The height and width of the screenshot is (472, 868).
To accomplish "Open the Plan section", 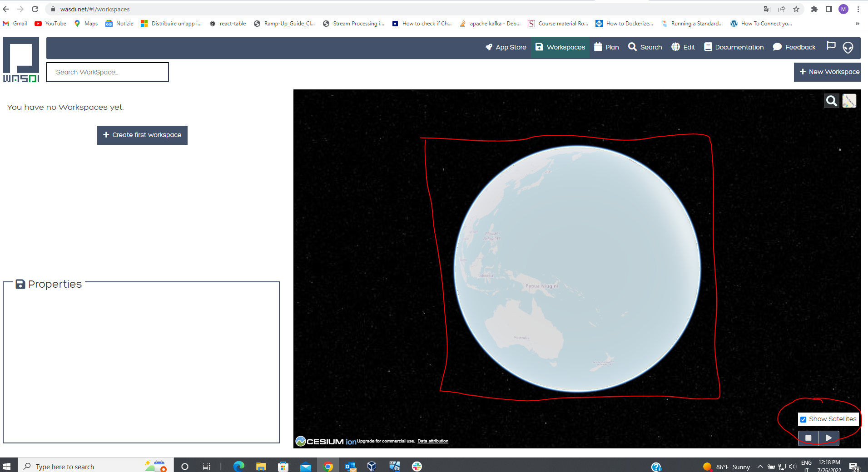I will pos(607,47).
